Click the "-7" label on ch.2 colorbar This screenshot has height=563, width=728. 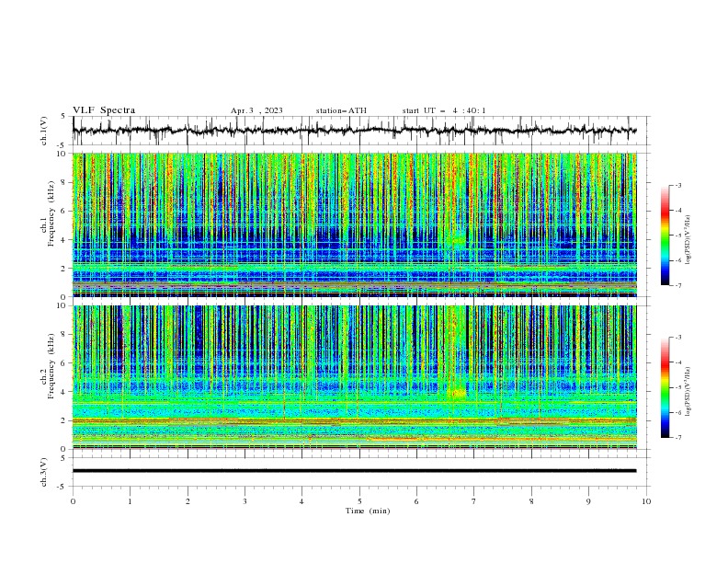click(x=678, y=438)
